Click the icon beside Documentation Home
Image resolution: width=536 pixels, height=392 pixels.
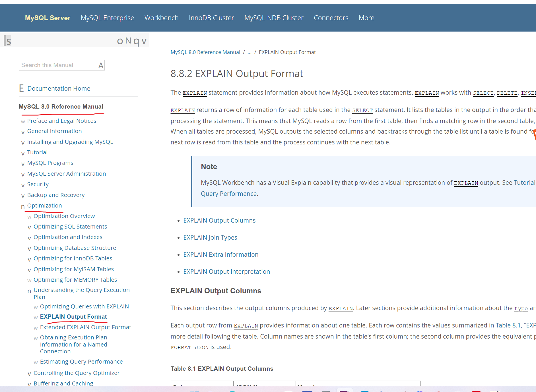[21, 88]
